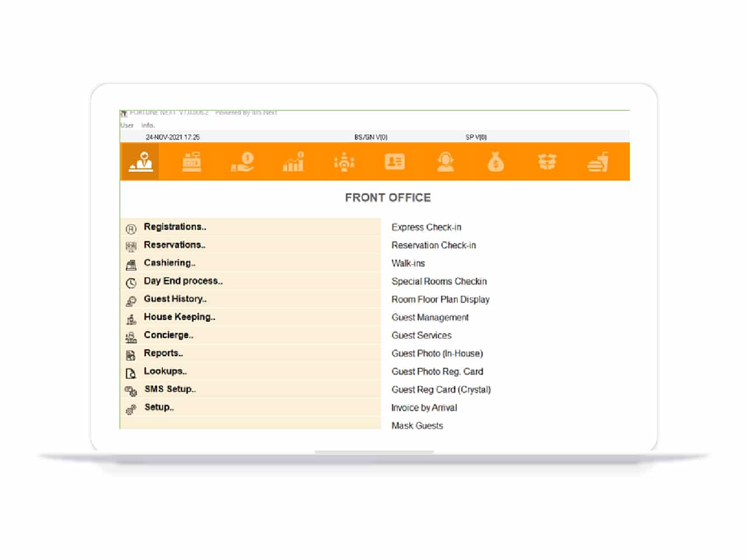
Task: Expand the House Keeping.. entry
Action: pos(179,317)
